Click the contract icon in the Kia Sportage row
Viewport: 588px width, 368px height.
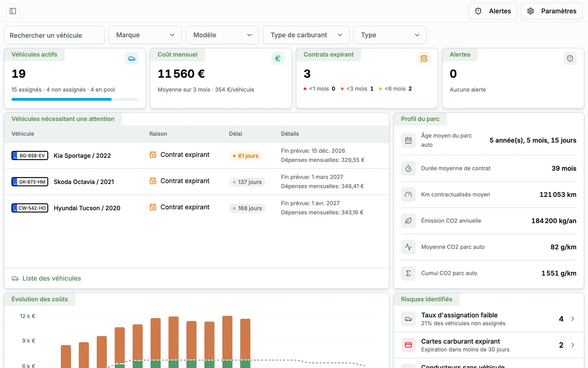(x=153, y=155)
